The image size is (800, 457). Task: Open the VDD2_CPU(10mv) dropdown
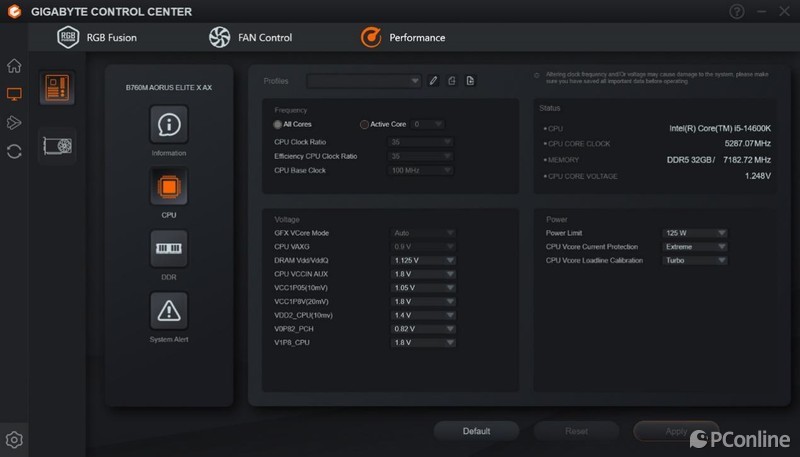click(423, 316)
